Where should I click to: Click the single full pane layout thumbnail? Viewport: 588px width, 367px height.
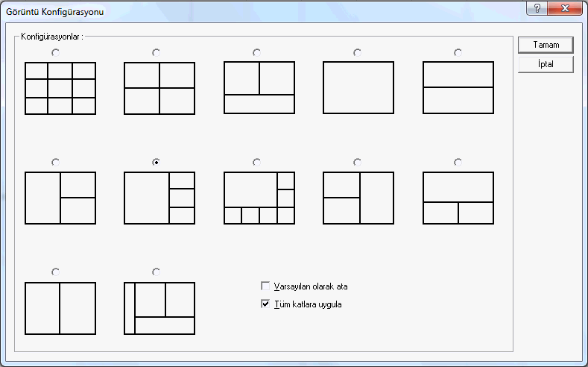click(x=358, y=87)
